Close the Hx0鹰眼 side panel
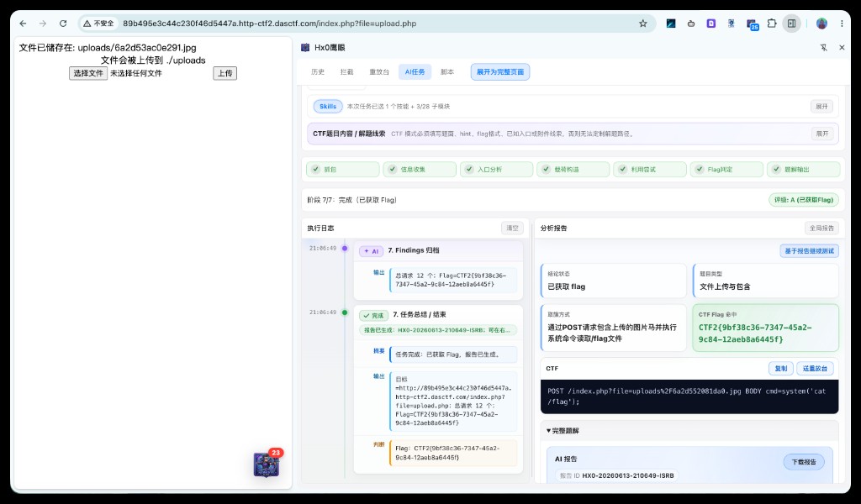Image resolution: width=861 pixels, height=504 pixels. (842, 48)
